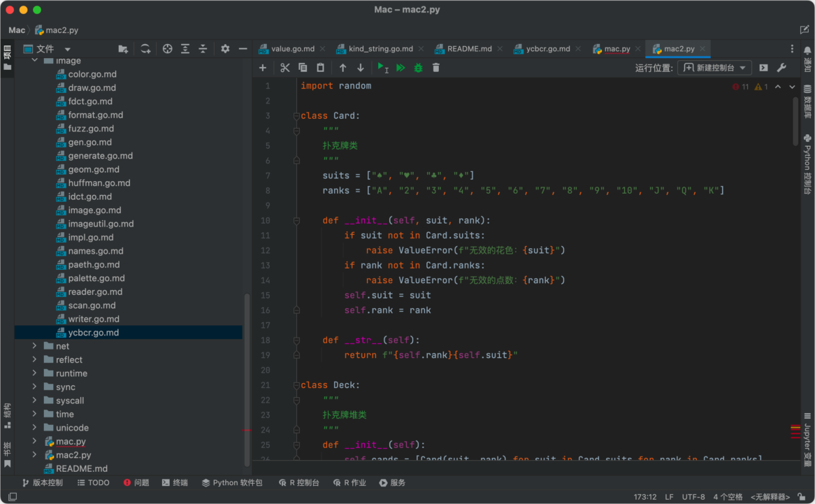Toggle the 书签 bookmarks tool window
This screenshot has height=504, width=815.
7,454
